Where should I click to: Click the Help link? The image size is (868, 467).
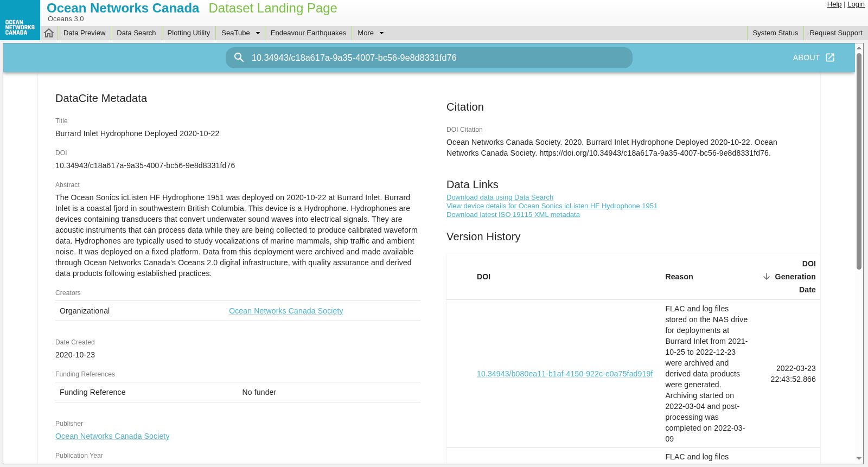click(834, 4)
